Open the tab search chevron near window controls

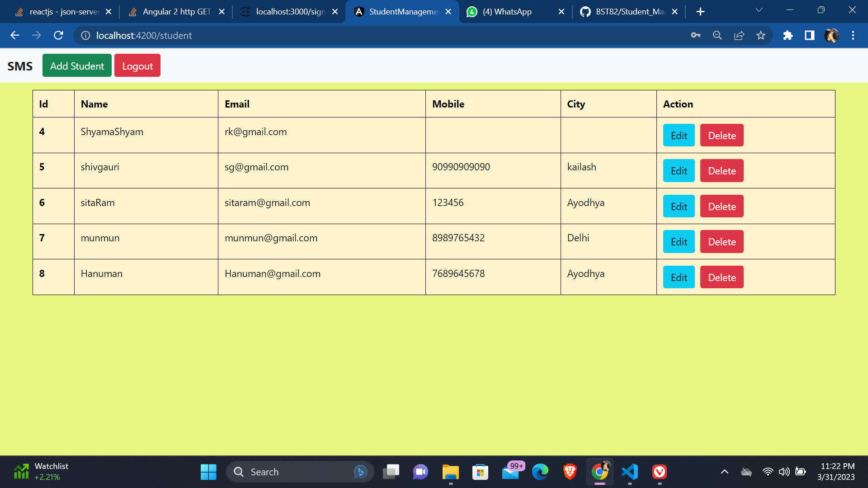point(759,10)
